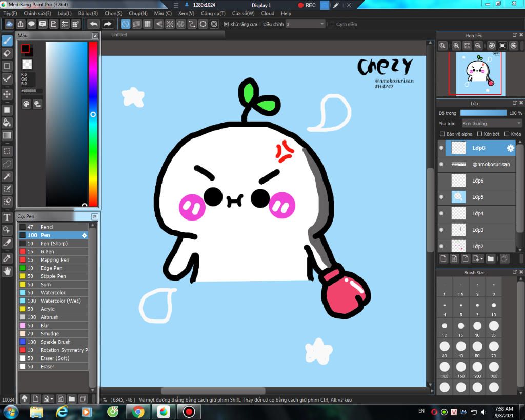Turn snap off with the crossed-circle icon

point(125,24)
